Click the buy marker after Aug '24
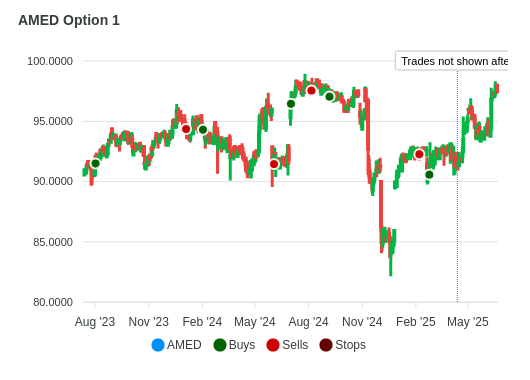 point(330,97)
